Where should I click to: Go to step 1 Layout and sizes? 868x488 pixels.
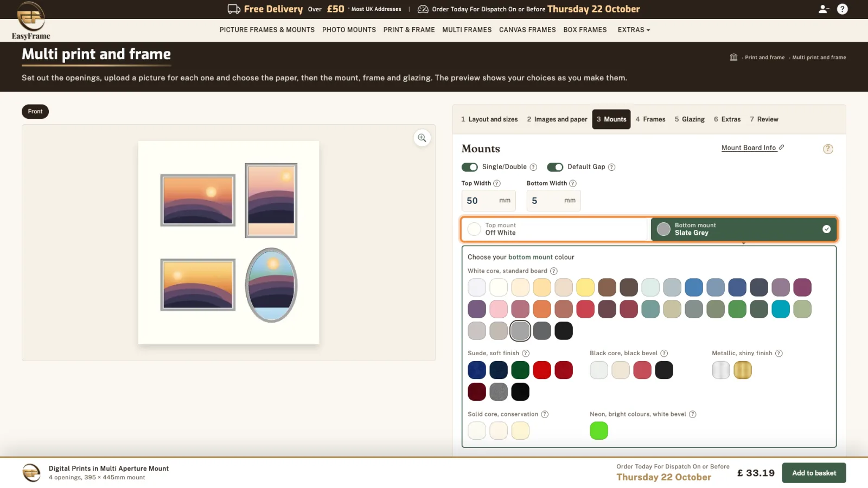489,119
